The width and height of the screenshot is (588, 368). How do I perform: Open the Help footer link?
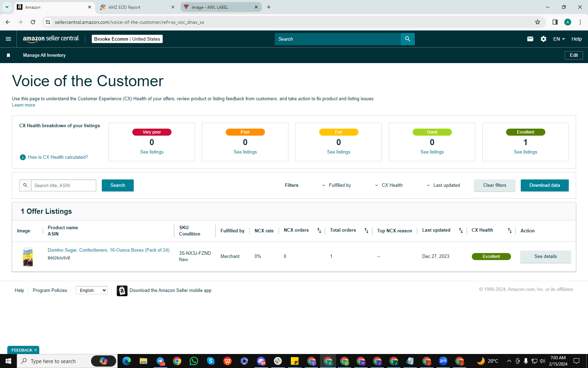click(x=19, y=291)
